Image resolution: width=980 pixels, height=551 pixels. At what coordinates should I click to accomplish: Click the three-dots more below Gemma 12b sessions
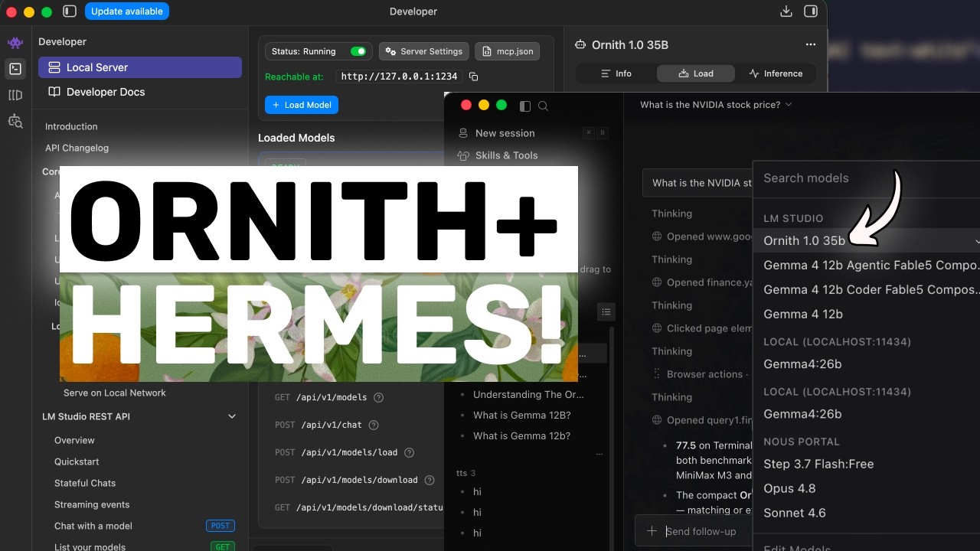click(x=600, y=454)
